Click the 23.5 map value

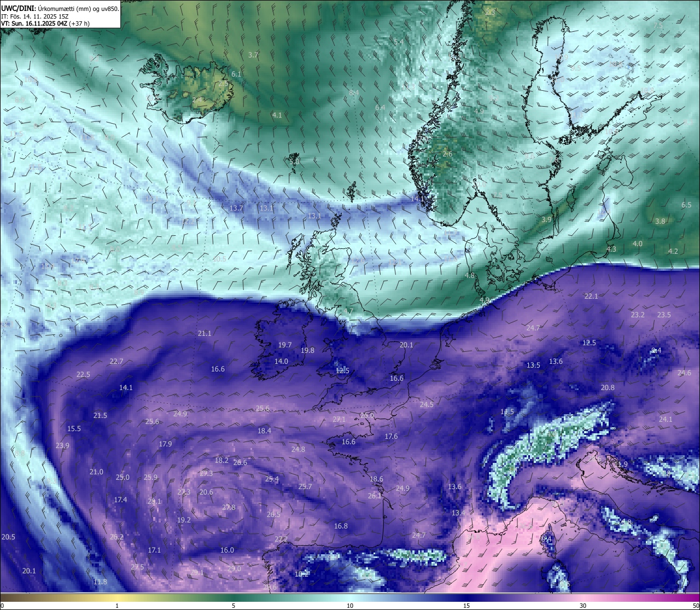click(664, 315)
